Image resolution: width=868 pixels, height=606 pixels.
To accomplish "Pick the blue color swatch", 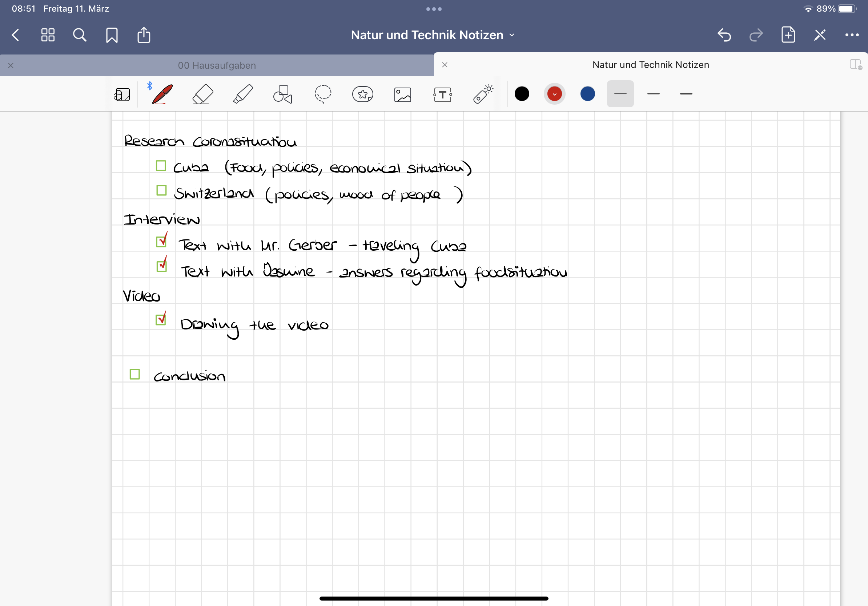I will [x=587, y=94].
